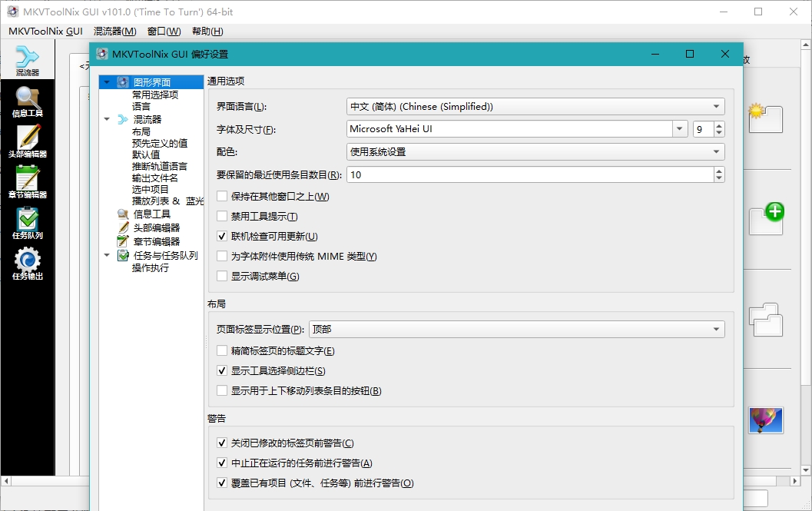812x511 pixels.
Task: Select 混流器 category in preferences tree
Action: [x=147, y=119]
